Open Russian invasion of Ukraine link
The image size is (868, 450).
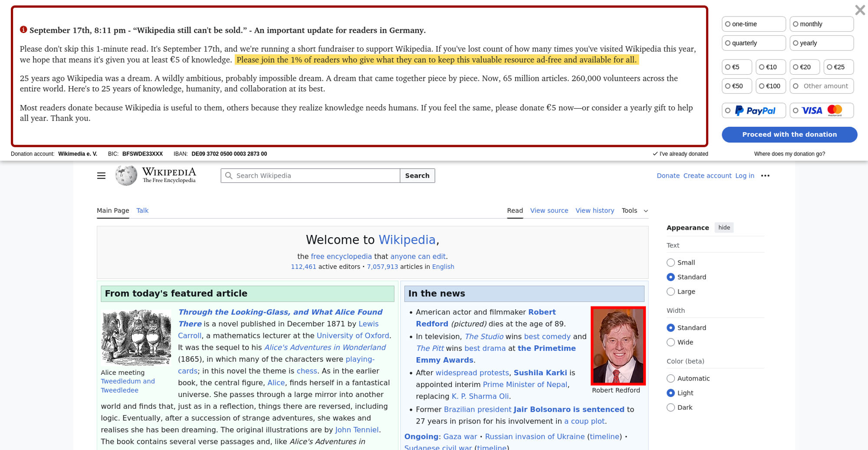click(535, 437)
